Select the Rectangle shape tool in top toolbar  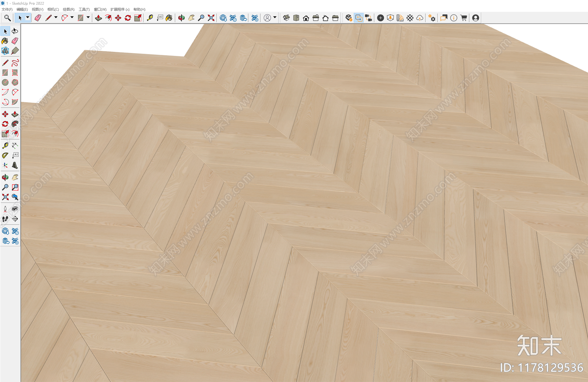pyautogui.click(x=80, y=18)
